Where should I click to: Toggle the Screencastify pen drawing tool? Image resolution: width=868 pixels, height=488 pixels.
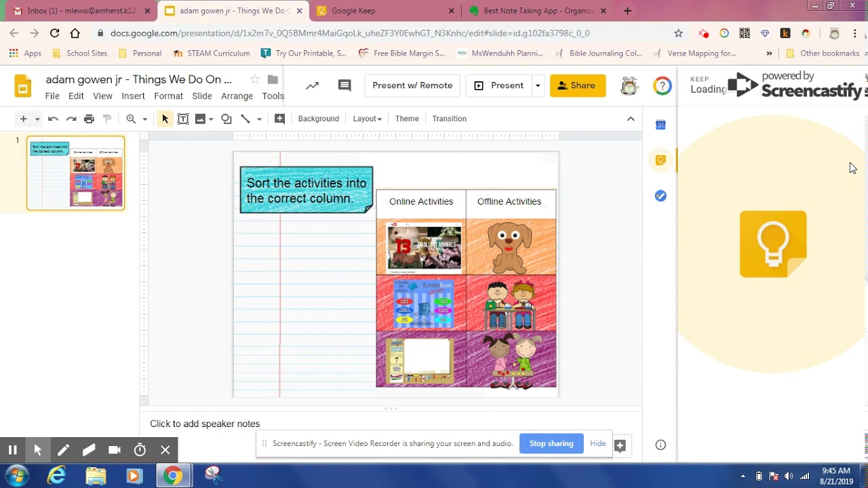pyautogui.click(x=63, y=449)
